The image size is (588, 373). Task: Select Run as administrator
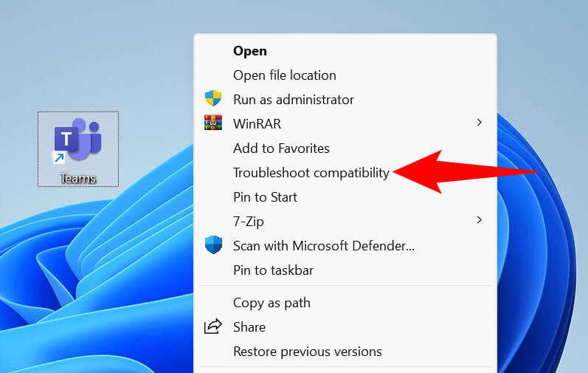(x=293, y=100)
